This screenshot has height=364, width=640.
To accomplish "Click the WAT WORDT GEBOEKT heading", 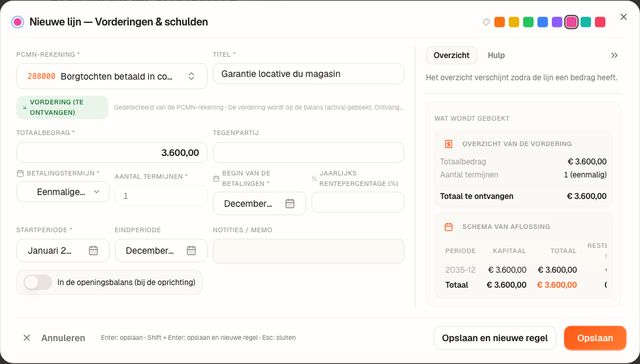I will [472, 119].
